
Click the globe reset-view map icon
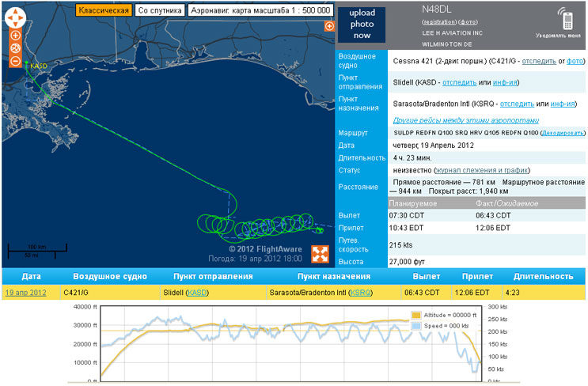pyautogui.click(x=15, y=48)
